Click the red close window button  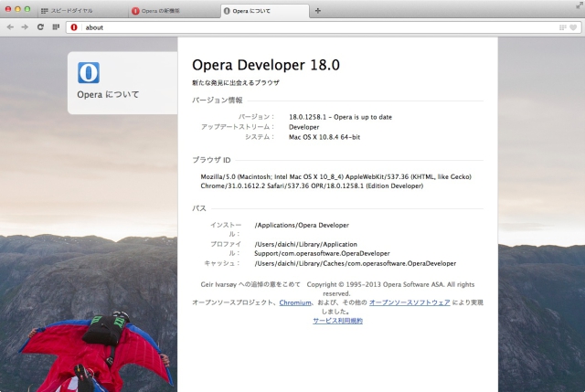(8, 9)
